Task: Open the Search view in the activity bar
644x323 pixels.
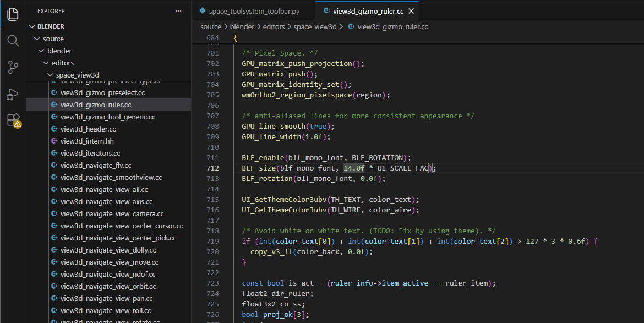Action: tap(13, 41)
